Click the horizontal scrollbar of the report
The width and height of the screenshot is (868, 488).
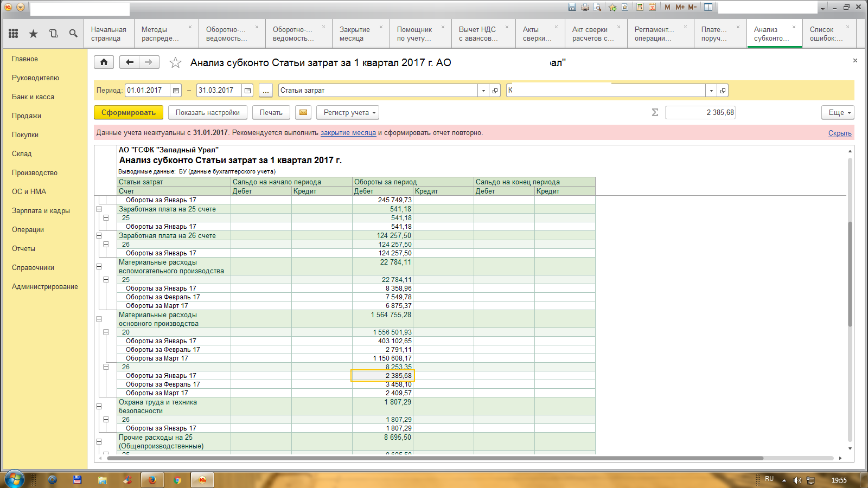click(x=434, y=458)
